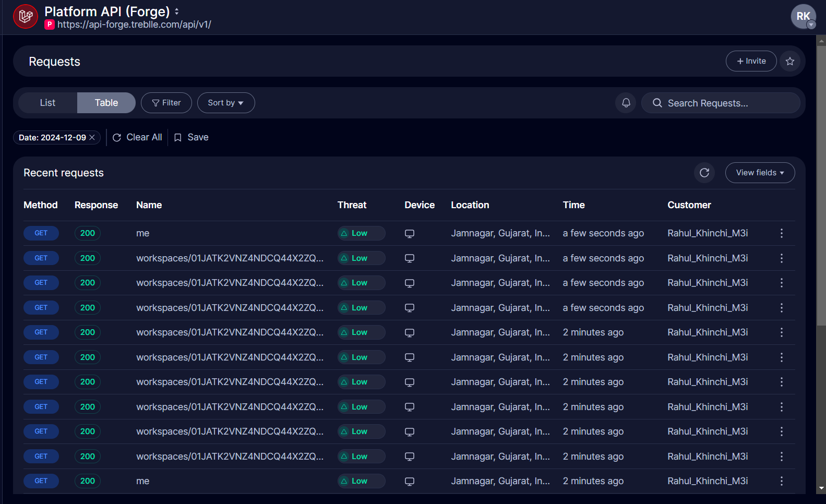Switch to List view
Screen dimensions: 826x504
tap(47, 103)
